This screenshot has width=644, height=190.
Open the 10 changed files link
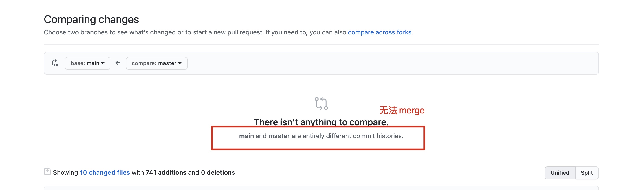(x=105, y=172)
